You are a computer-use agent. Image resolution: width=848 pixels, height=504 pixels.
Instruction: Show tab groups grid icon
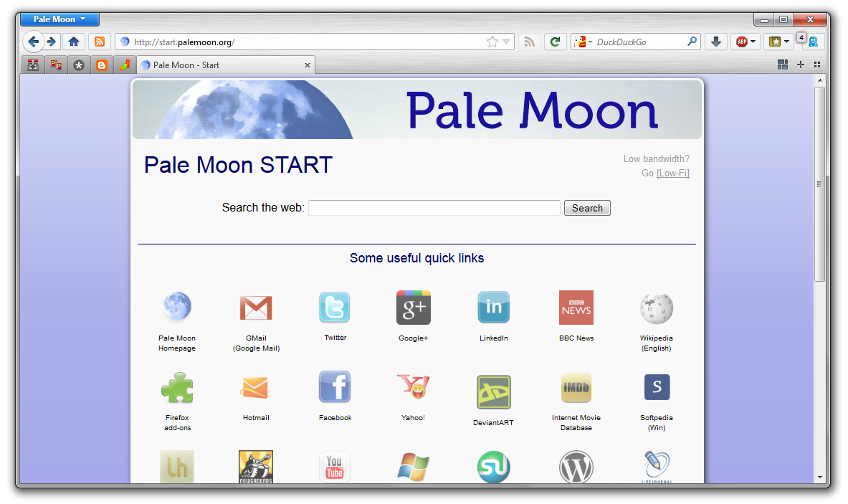tap(783, 65)
